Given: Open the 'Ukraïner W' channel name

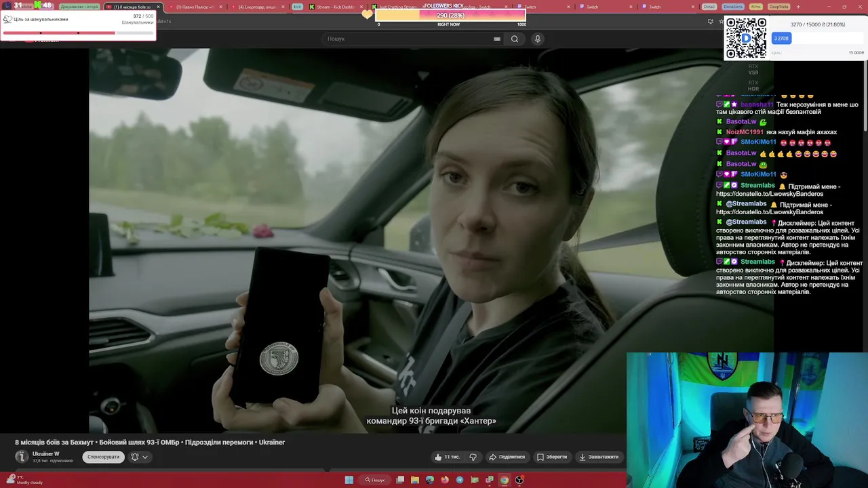Looking at the screenshot, I should 46,454.
